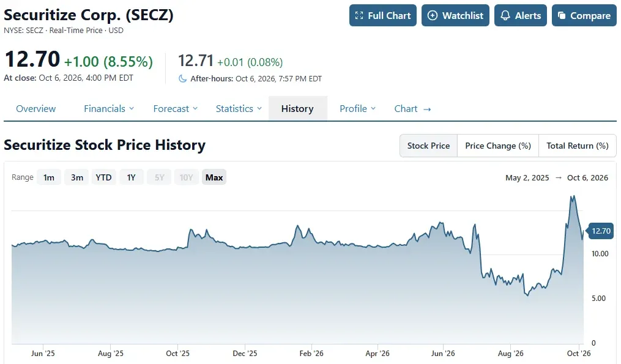Screen dimensions: 621x364
Task: Click the Apr '26 axis label
Action: tap(377, 354)
